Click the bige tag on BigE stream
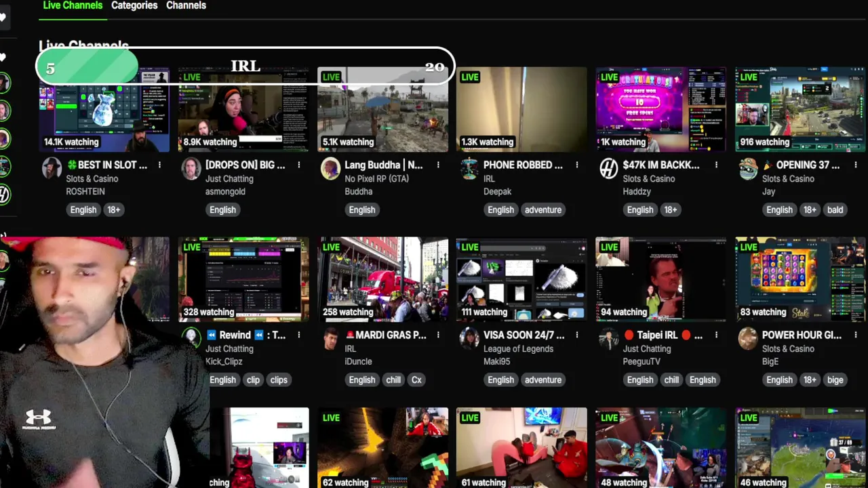Viewport: 868px width, 488px height. point(835,380)
